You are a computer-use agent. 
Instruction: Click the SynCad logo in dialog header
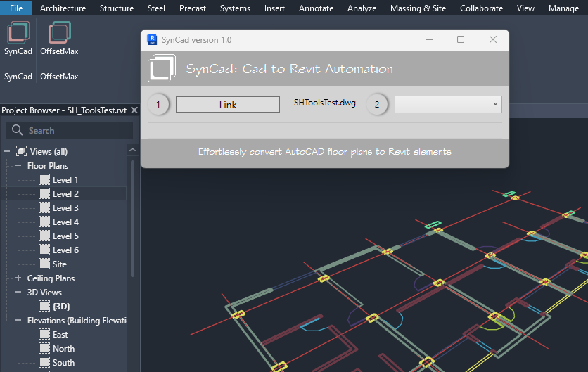pos(162,68)
